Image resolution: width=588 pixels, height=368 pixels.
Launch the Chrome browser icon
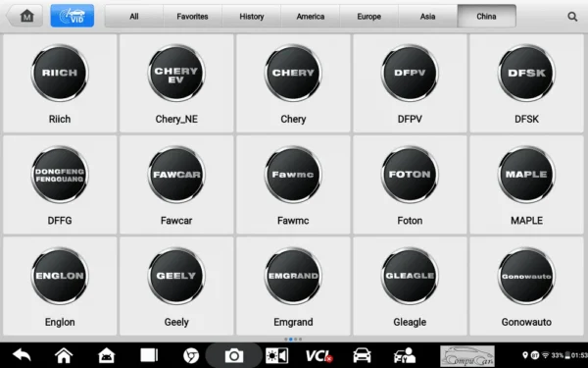coord(191,355)
